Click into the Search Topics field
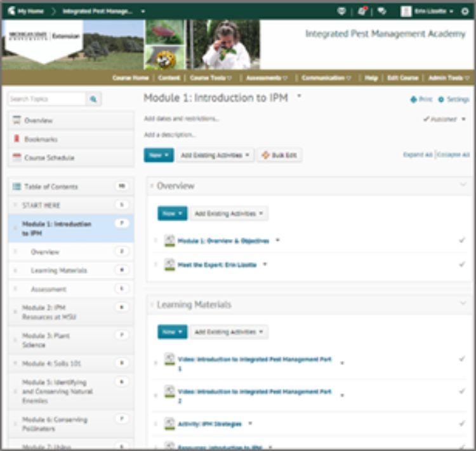The image size is (476, 451). click(x=47, y=99)
